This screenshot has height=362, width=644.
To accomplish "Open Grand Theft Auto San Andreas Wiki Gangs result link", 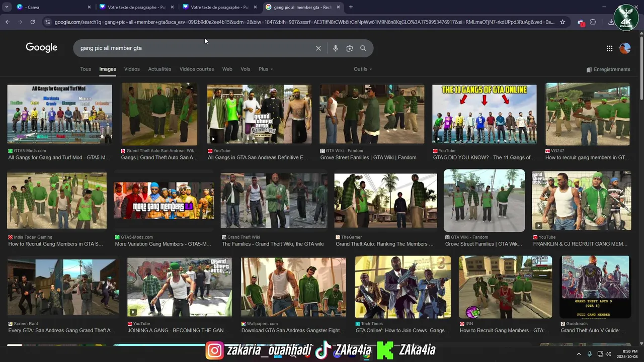I will tap(159, 157).
